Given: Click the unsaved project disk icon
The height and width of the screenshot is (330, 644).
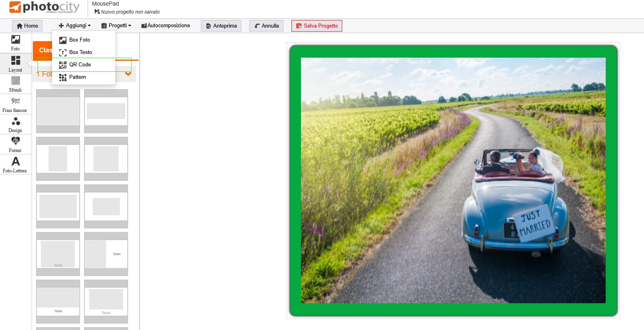Looking at the screenshot, I should tap(97, 12).
